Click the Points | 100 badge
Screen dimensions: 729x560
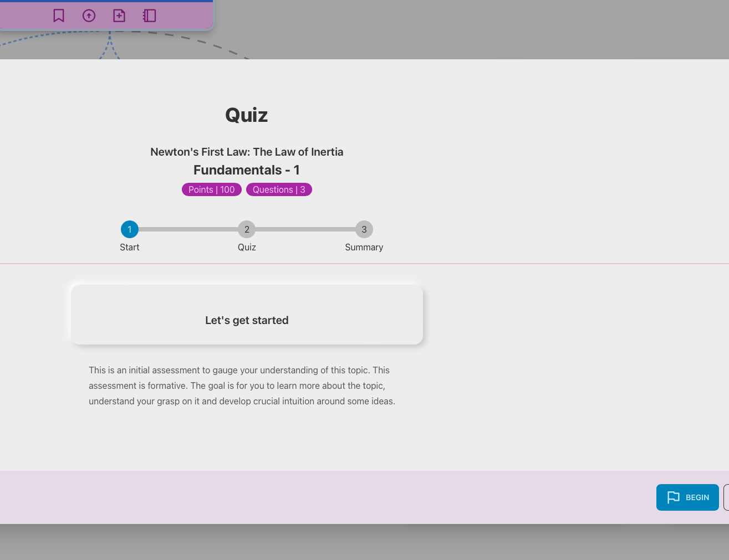click(212, 189)
